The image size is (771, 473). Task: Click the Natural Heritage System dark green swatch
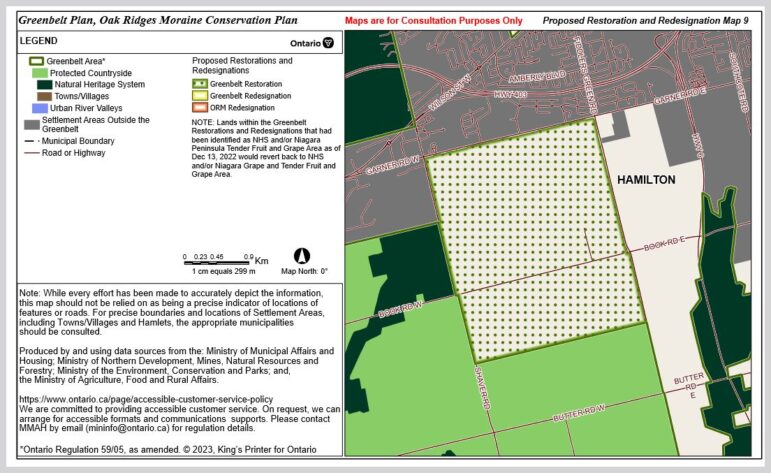click(x=44, y=85)
